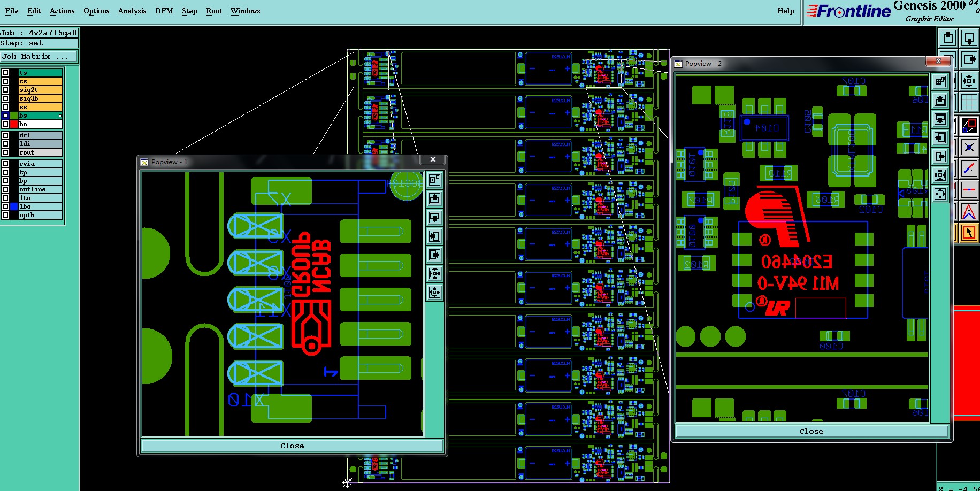This screenshot has width=980, height=491.
Task: Pan right in Popview 1
Action: (x=434, y=255)
